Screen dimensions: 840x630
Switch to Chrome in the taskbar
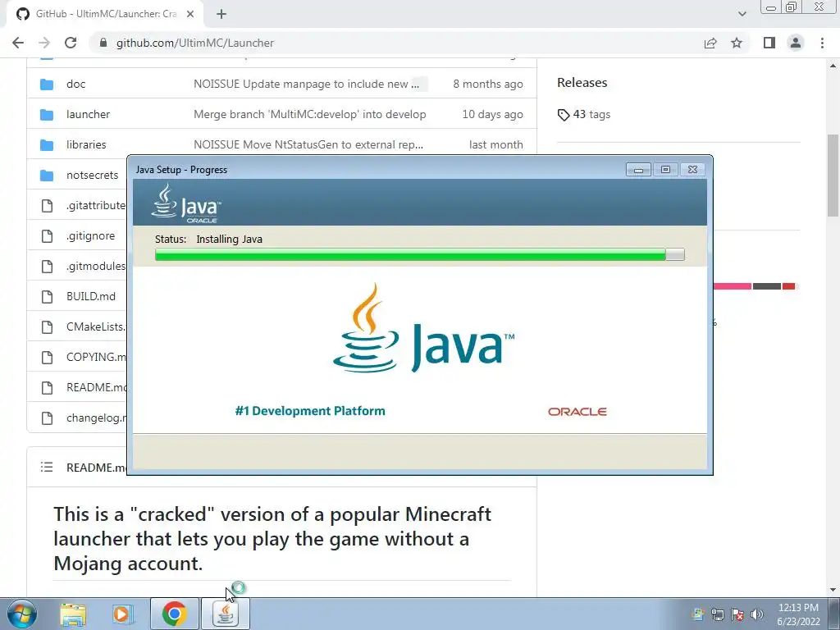[x=174, y=614]
